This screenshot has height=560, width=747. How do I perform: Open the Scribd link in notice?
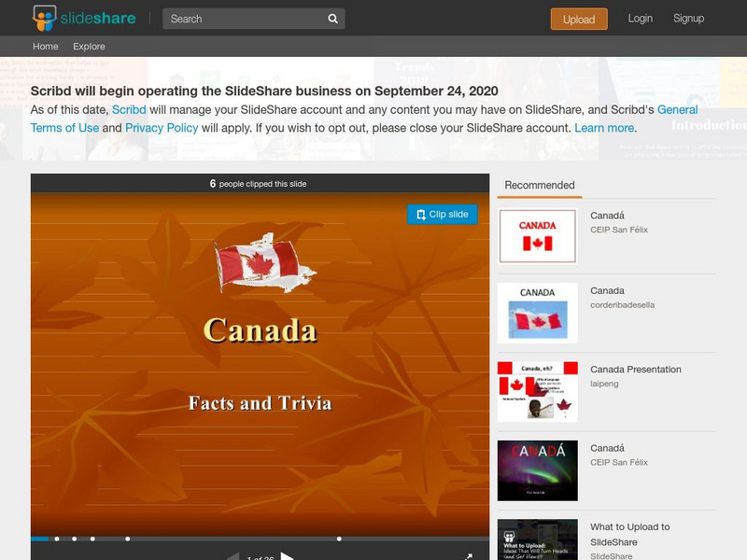point(129,109)
